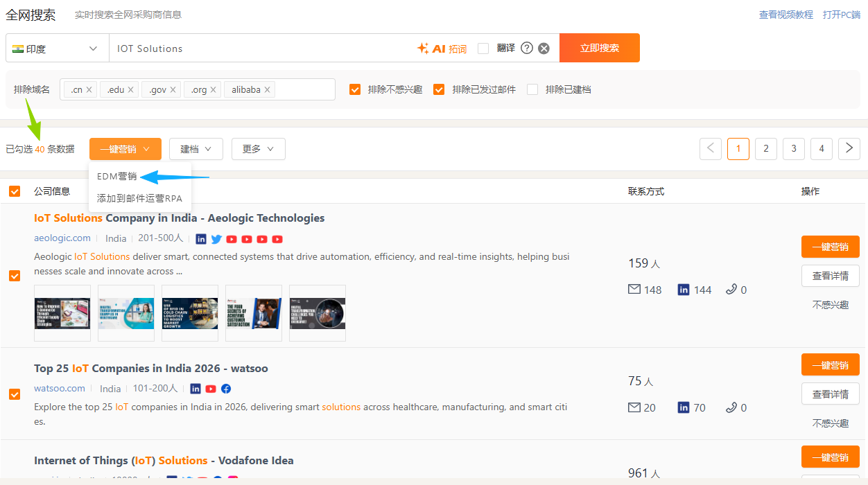Viewport: 868px width, 485px height.
Task: Uncheck the 排除已发过邮件 option
Action: pyautogui.click(x=439, y=89)
